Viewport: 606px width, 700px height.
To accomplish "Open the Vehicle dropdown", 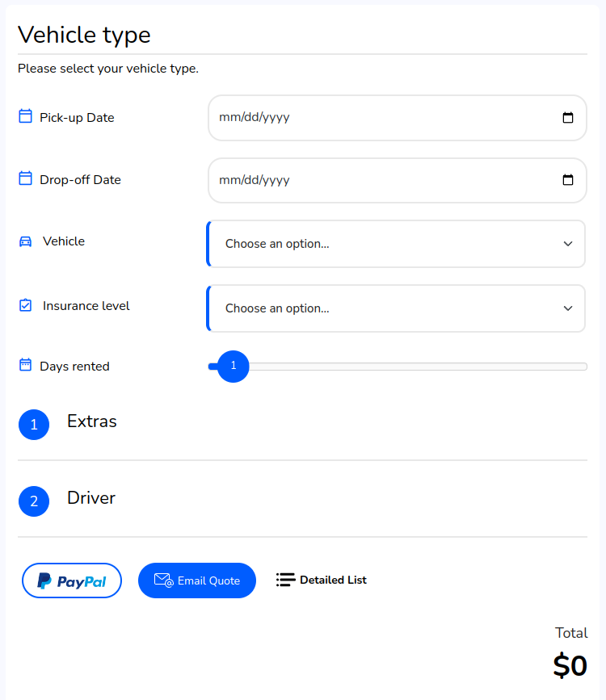I will 396,244.
